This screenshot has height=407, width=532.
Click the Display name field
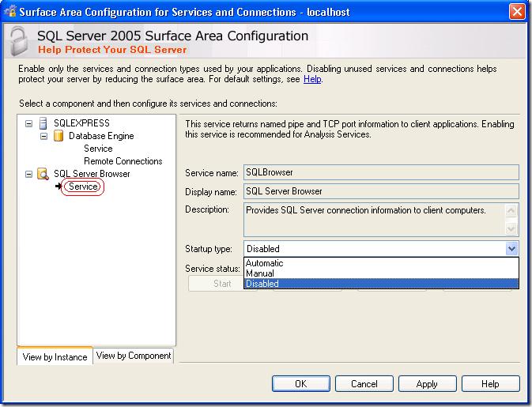click(x=381, y=191)
